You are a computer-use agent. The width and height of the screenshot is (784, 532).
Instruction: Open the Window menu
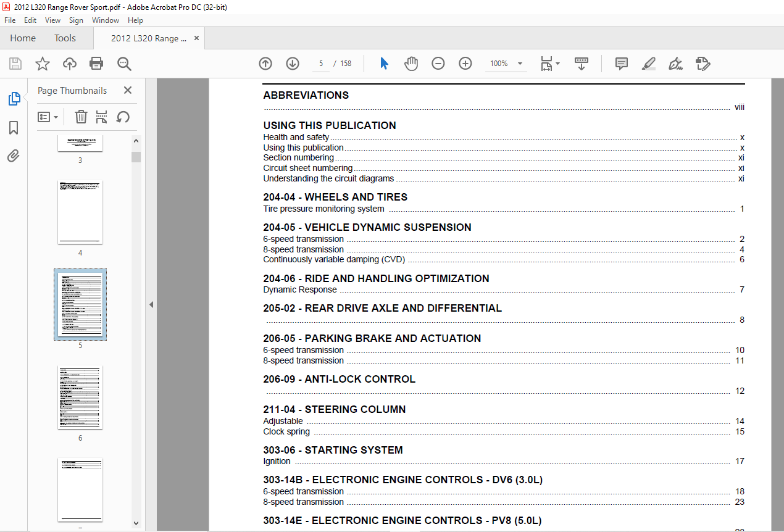click(x=106, y=20)
